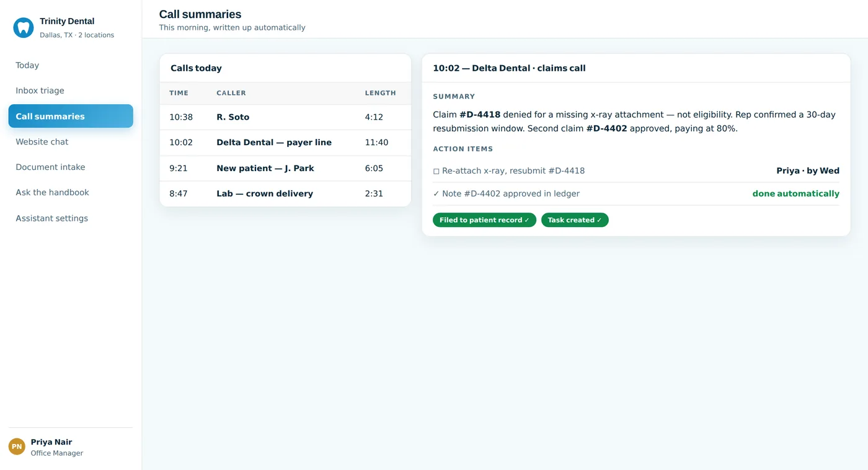This screenshot has width=868, height=470.
Task: Click the CALLER column header
Action: [x=231, y=93]
